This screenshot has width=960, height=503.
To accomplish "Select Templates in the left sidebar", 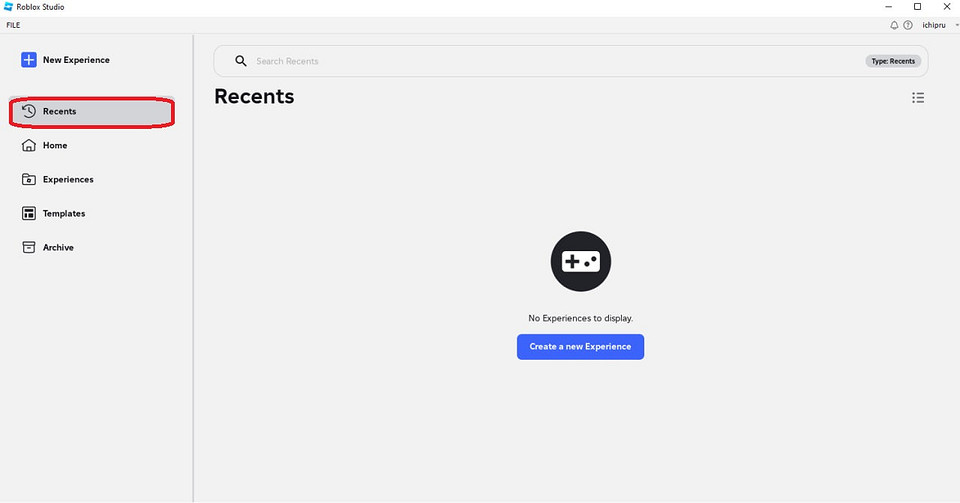I will tap(63, 214).
